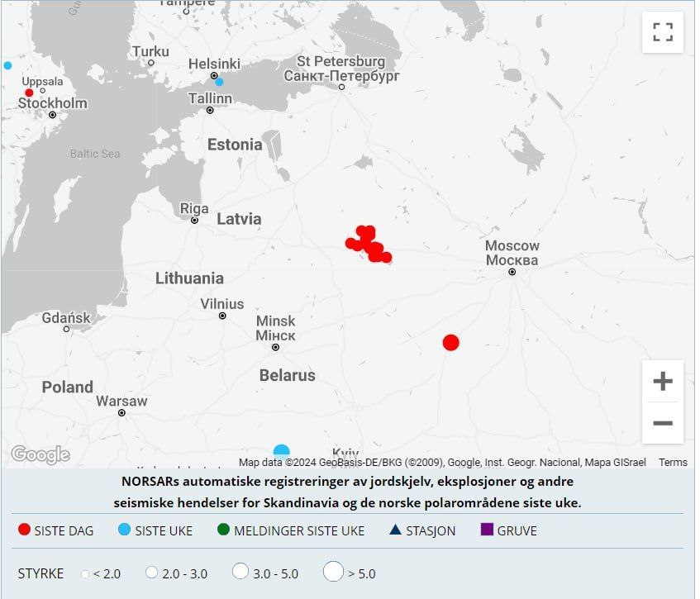Toggle fullscreen map view
Image resolution: width=700 pixels, height=599 pixels.
click(x=662, y=32)
